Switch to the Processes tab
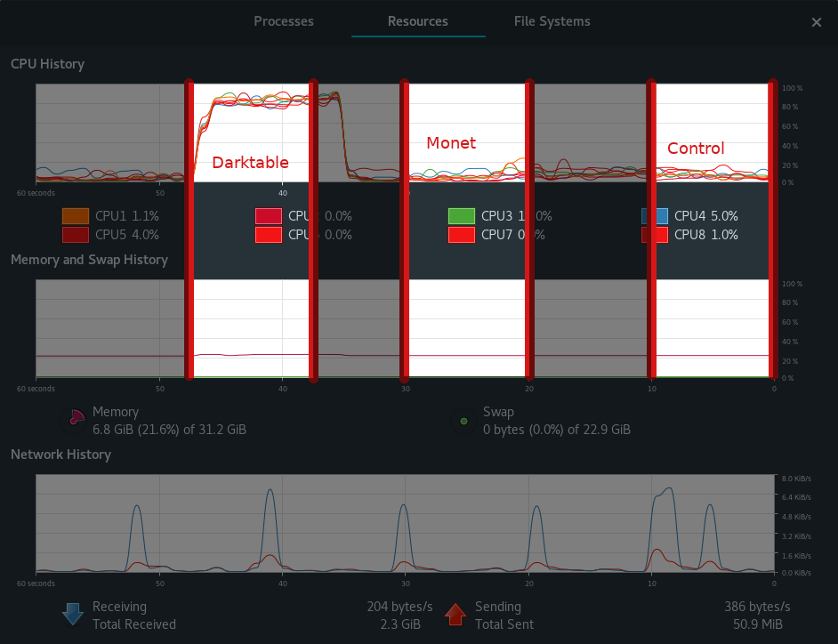This screenshot has width=838, height=644. [285, 21]
